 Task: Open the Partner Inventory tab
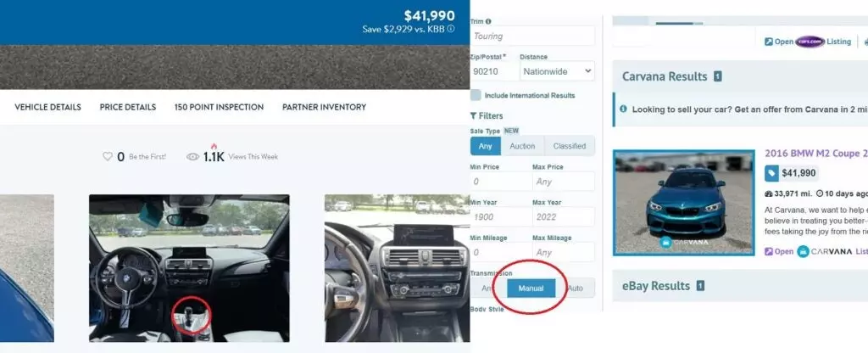(324, 107)
